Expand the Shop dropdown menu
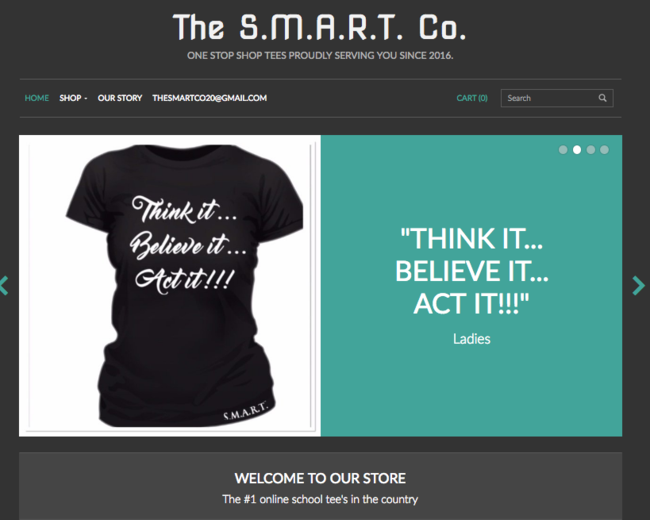Viewport: 650px width, 520px height. click(73, 98)
